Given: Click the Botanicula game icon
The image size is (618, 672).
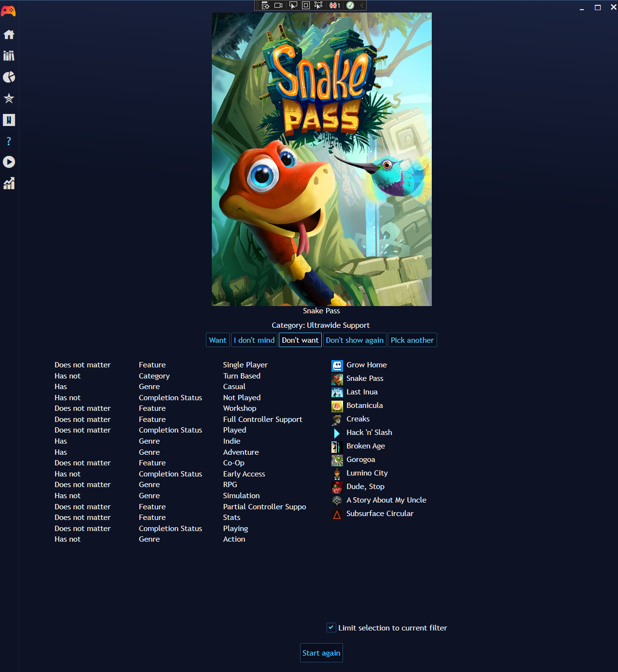Looking at the screenshot, I should click(337, 406).
